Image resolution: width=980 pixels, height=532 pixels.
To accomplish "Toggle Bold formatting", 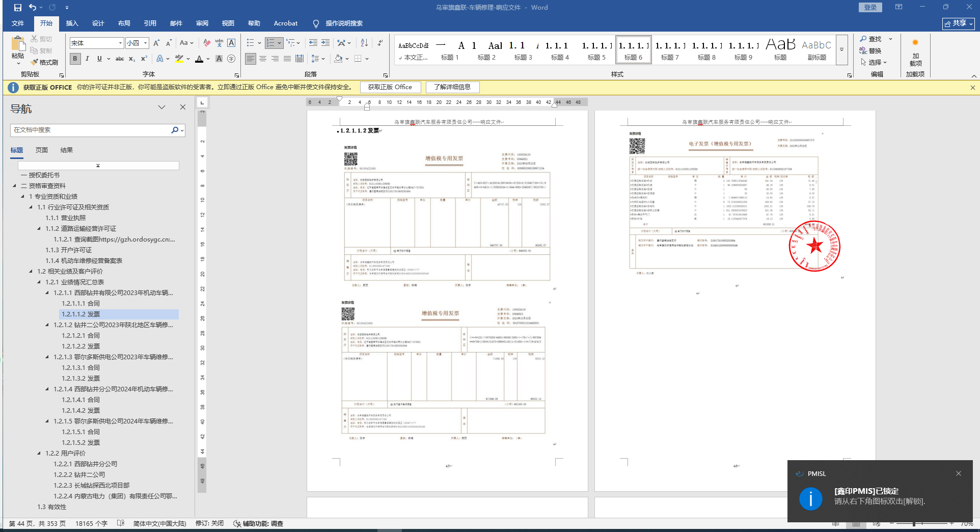I will tap(75, 59).
